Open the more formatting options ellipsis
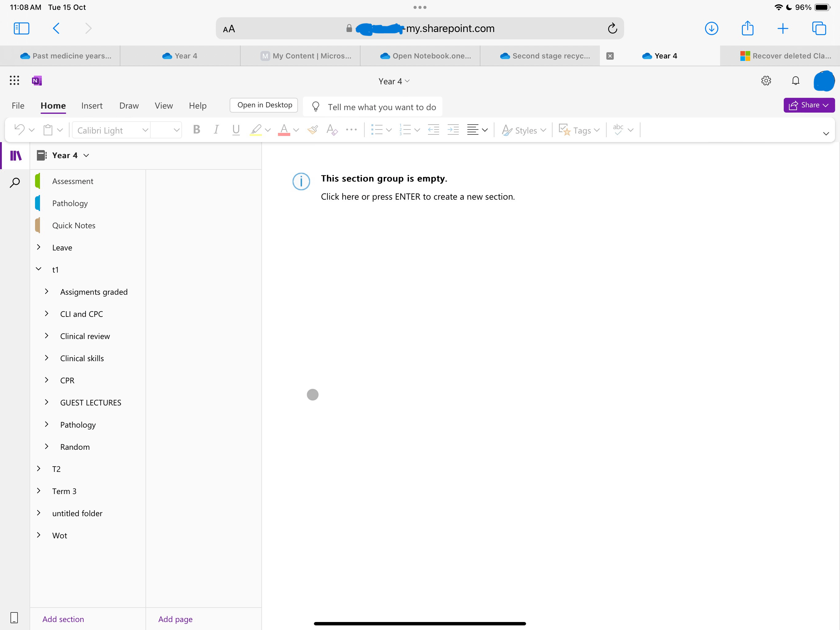The image size is (840, 630). (352, 130)
